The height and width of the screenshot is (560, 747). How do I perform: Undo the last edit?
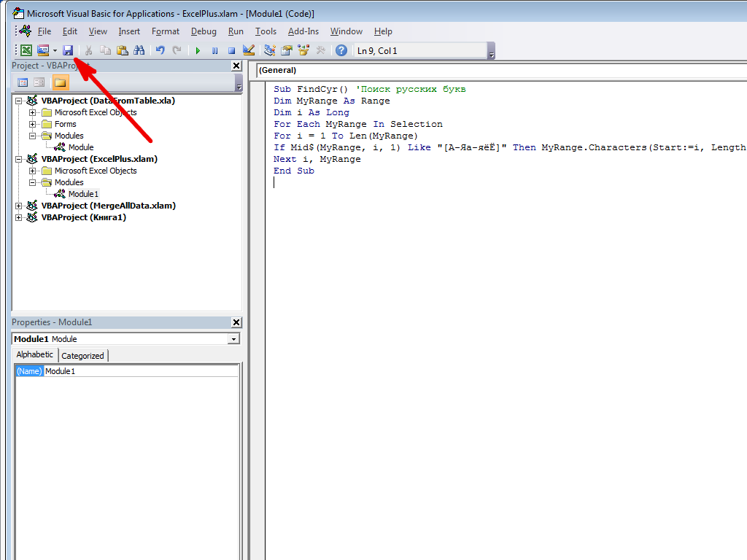(160, 50)
